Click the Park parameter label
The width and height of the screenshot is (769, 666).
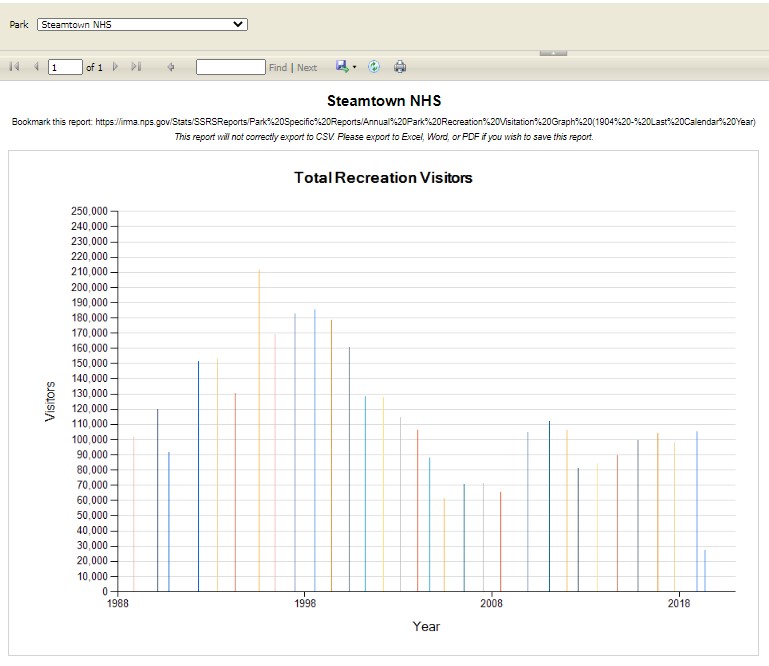19,25
